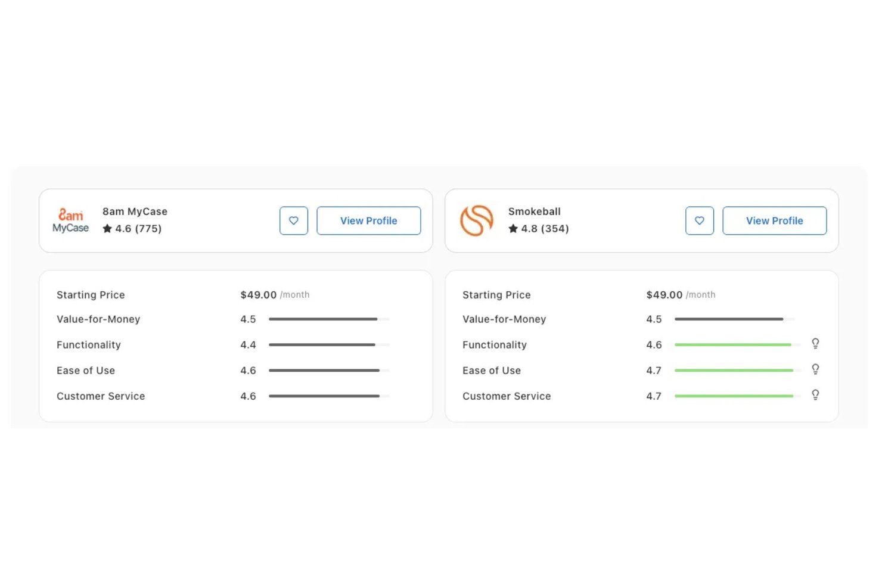882x588 pixels.
Task: Click the 8am MyCase Customer Service score 4.6
Action: pos(248,396)
